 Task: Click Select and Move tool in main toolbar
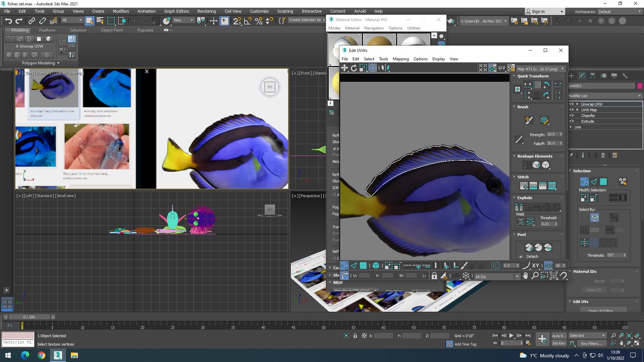(x=134, y=21)
